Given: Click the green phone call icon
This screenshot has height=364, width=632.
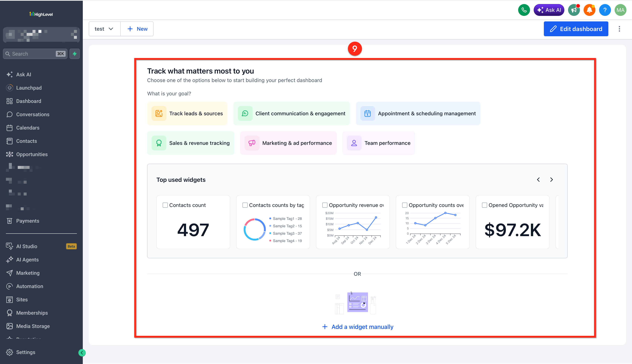Looking at the screenshot, I should [524, 10].
